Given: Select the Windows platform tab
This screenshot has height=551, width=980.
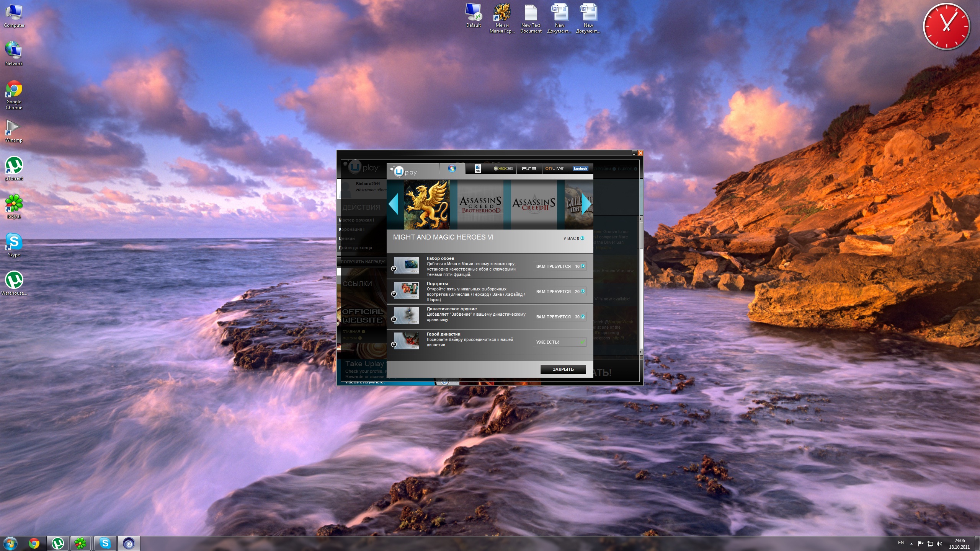Looking at the screenshot, I should (452, 169).
